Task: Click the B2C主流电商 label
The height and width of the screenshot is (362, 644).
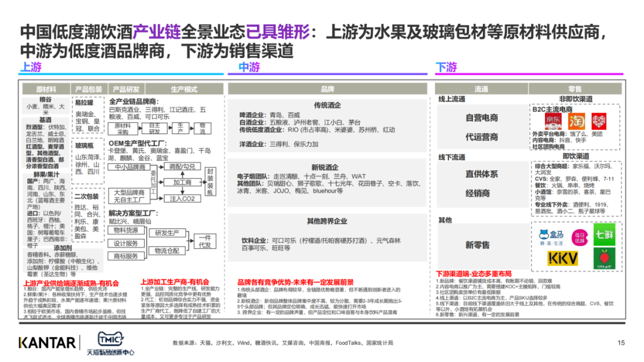Action: tap(552, 109)
